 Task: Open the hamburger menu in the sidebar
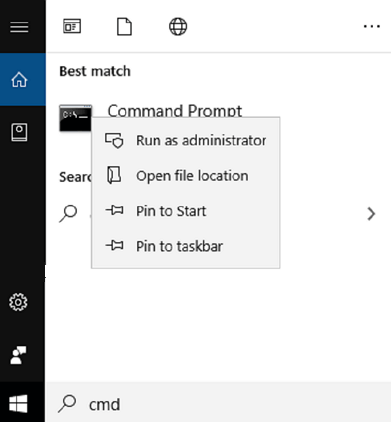click(19, 27)
